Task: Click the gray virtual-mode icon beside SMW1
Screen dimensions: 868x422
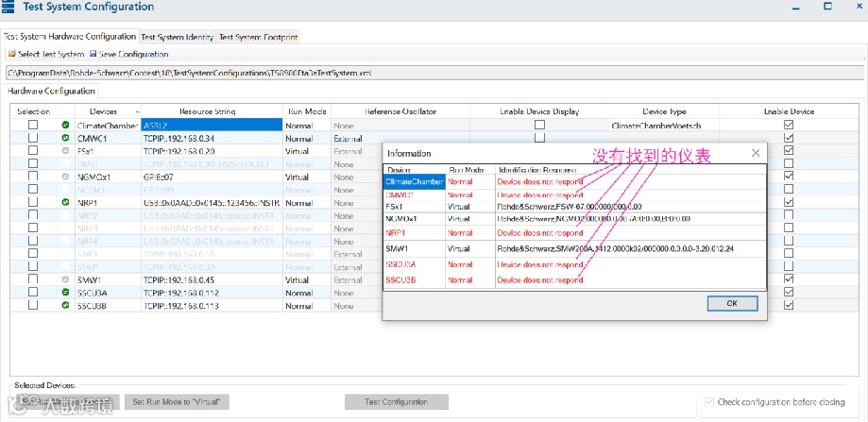Action: click(66, 279)
